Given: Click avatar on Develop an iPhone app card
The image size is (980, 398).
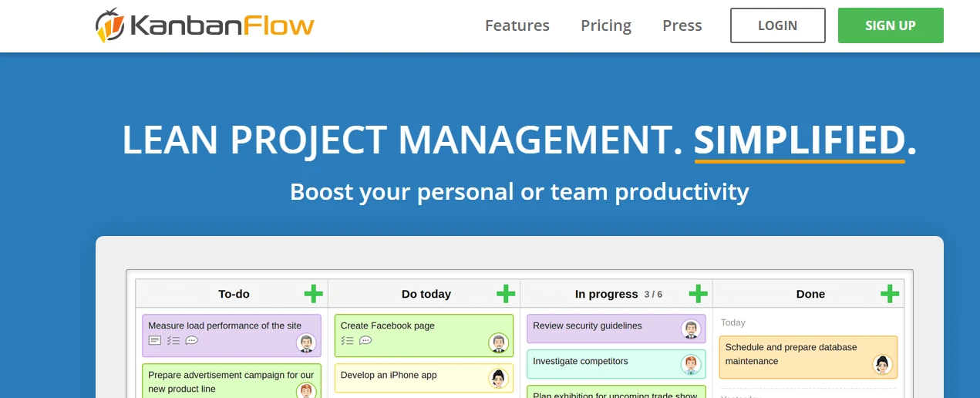Looking at the screenshot, I should point(498,378).
